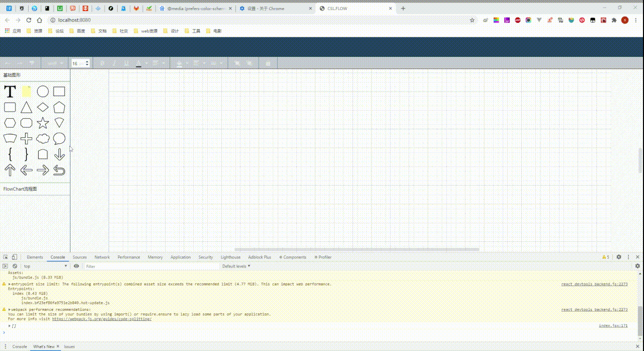The height and width of the screenshot is (351, 644).
Task: Pick the U-turn return arrow shape
Action: [x=59, y=170]
